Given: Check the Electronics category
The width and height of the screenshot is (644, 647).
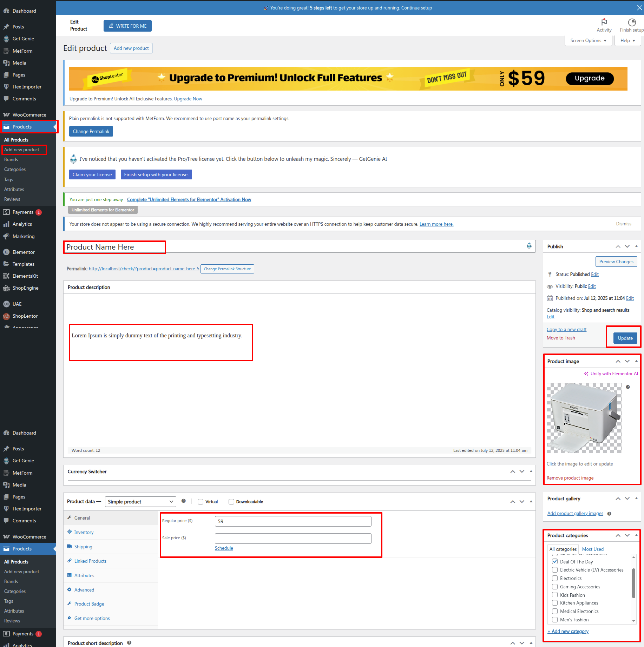Looking at the screenshot, I should point(555,578).
